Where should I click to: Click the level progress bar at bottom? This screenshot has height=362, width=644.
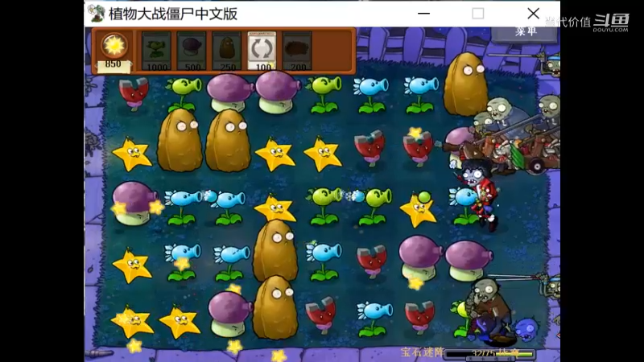click(490, 353)
